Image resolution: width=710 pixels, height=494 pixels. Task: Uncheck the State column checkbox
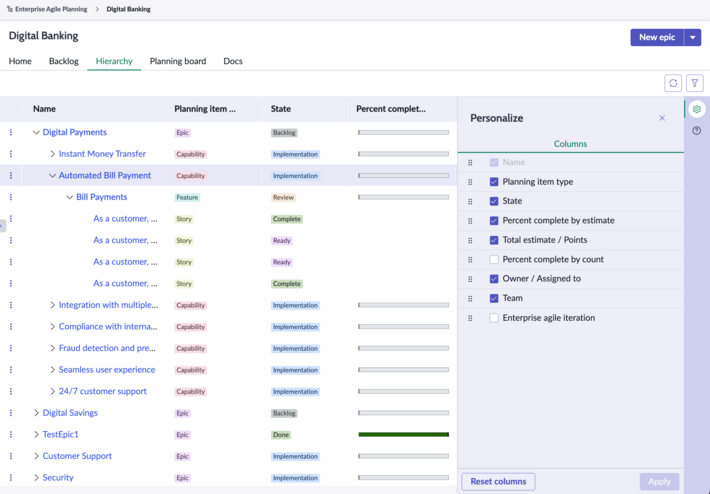coord(494,201)
